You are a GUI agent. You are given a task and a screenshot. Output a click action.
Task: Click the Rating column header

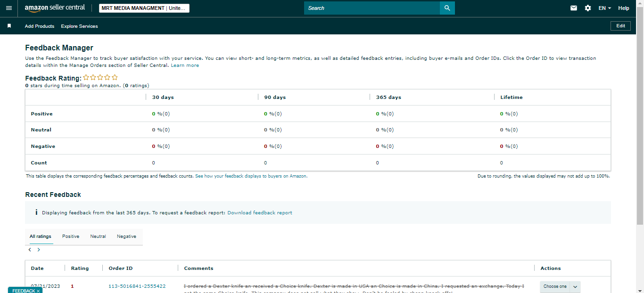(80, 268)
